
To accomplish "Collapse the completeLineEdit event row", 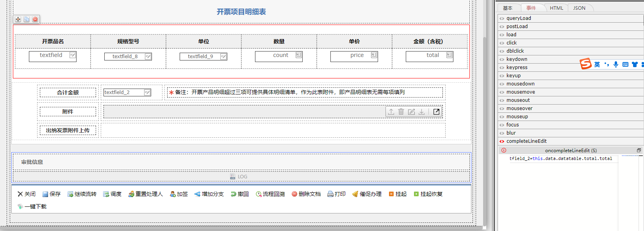I will point(571,141).
